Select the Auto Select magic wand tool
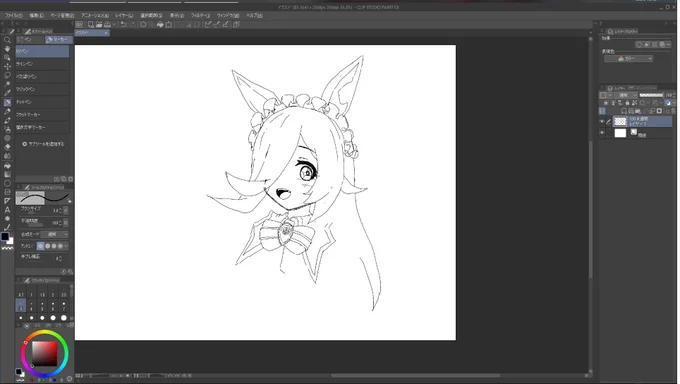 click(x=7, y=84)
